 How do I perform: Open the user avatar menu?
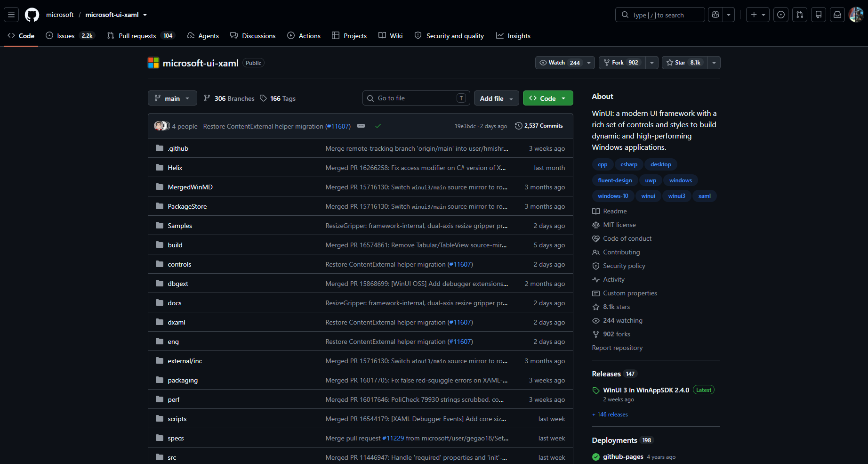coord(856,15)
